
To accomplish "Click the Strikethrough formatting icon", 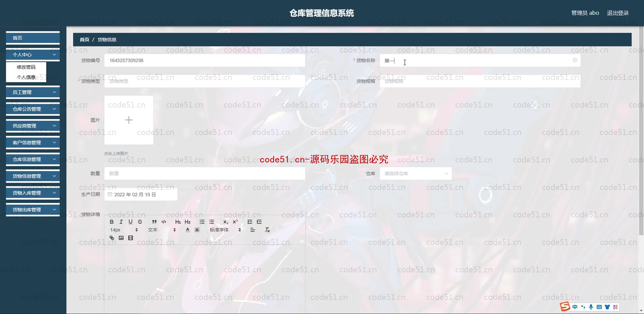I will (x=140, y=222).
